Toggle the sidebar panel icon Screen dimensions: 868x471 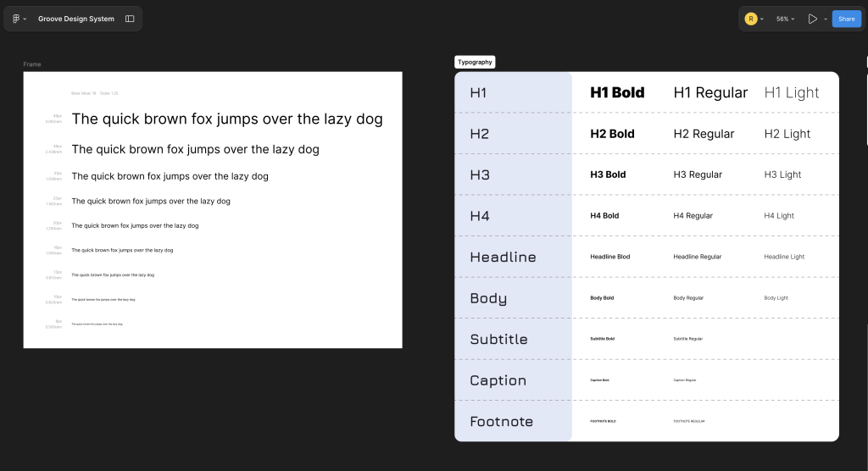[x=130, y=19]
